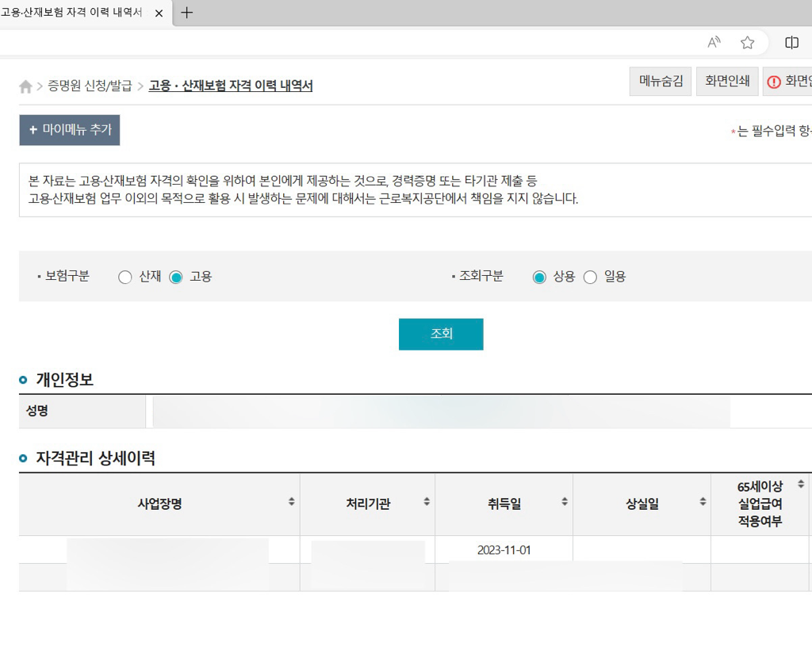Select the 산재 insurance radio button
The height and width of the screenshot is (651, 812).
click(124, 278)
